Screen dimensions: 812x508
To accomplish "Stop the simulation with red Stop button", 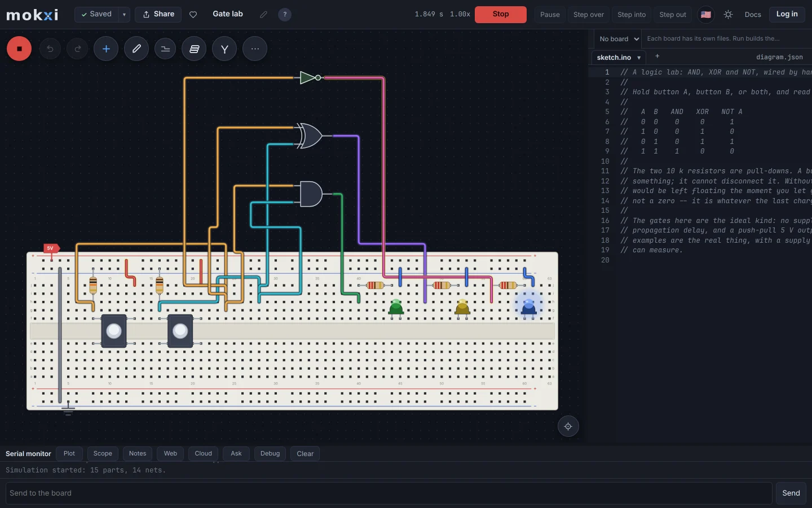I will click(x=501, y=15).
